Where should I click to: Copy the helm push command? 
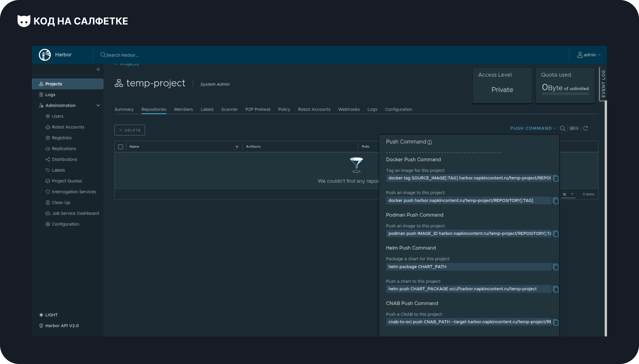point(555,289)
